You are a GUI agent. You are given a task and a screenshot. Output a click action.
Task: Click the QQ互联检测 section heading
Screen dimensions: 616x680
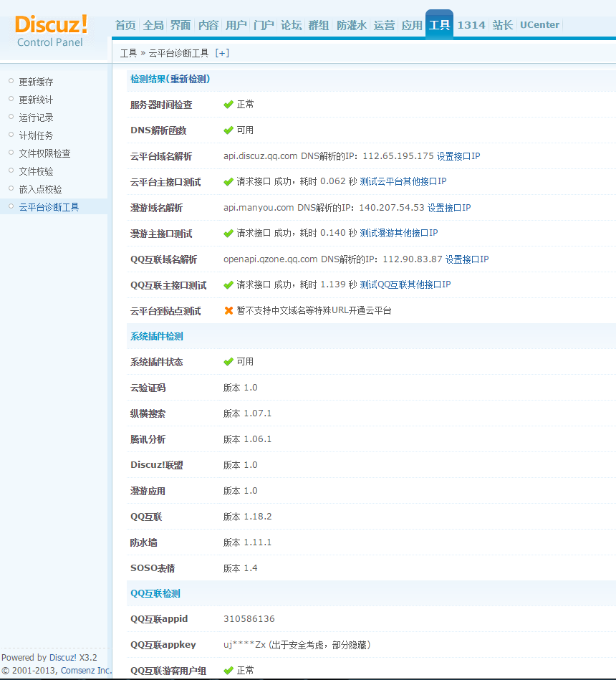[x=155, y=594]
